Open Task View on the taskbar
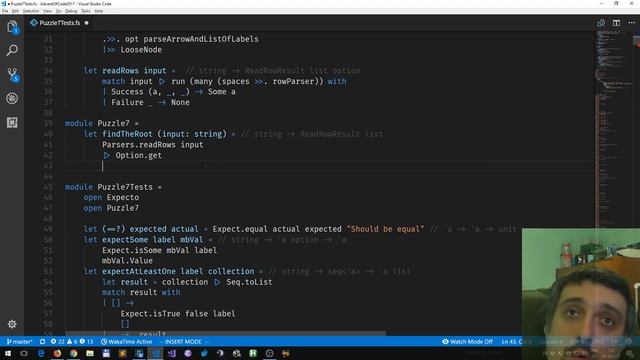Image resolution: width=640 pixels, height=360 pixels. click(x=24, y=353)
